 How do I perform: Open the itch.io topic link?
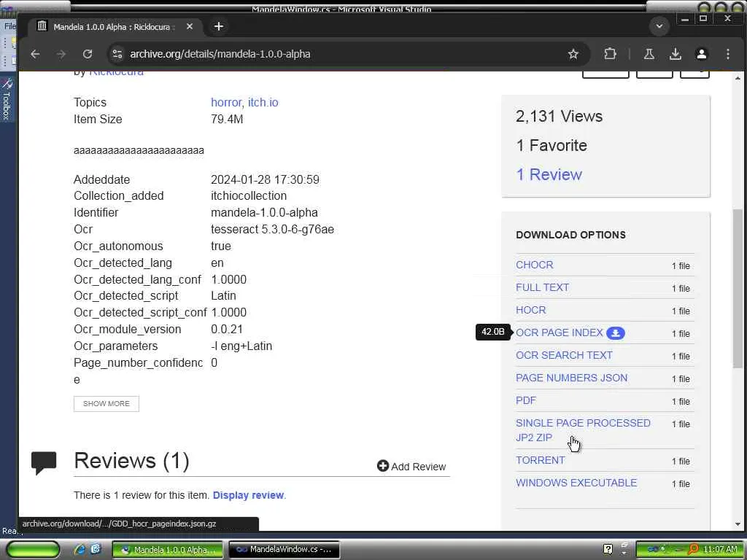(263, 102)
